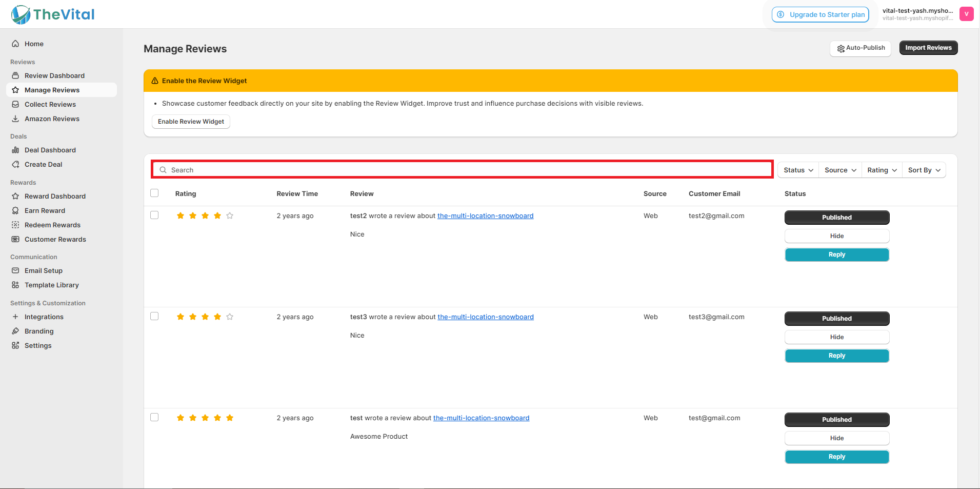Click the Deal Dashboard chart icon
Screen dimensions: 980x489
[15, 150]
